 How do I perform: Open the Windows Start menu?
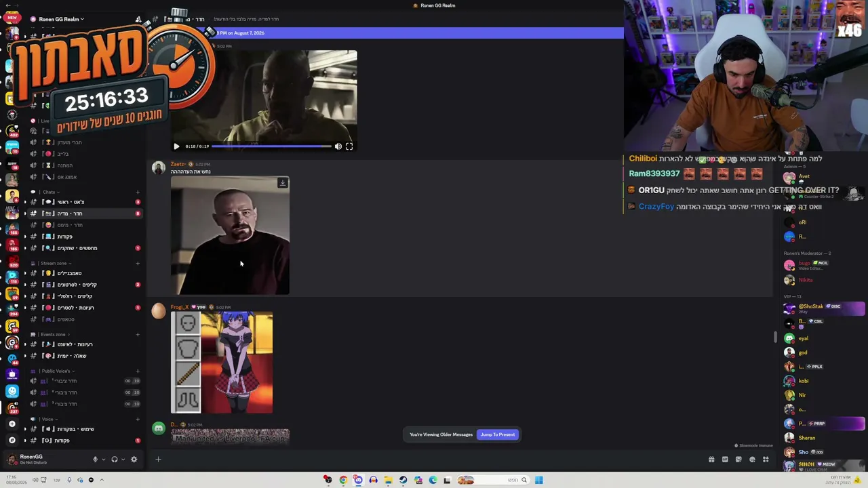click(x=538, y=481)
